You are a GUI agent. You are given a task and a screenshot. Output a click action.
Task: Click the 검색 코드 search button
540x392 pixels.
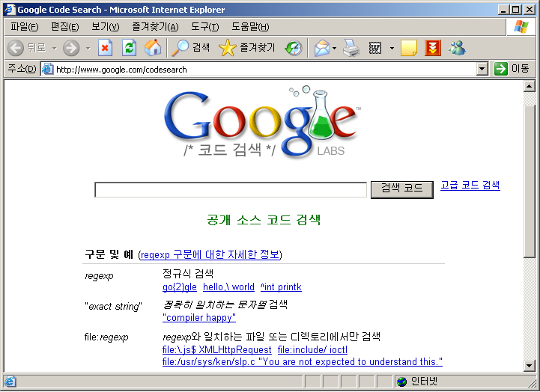tap(402, 190)
